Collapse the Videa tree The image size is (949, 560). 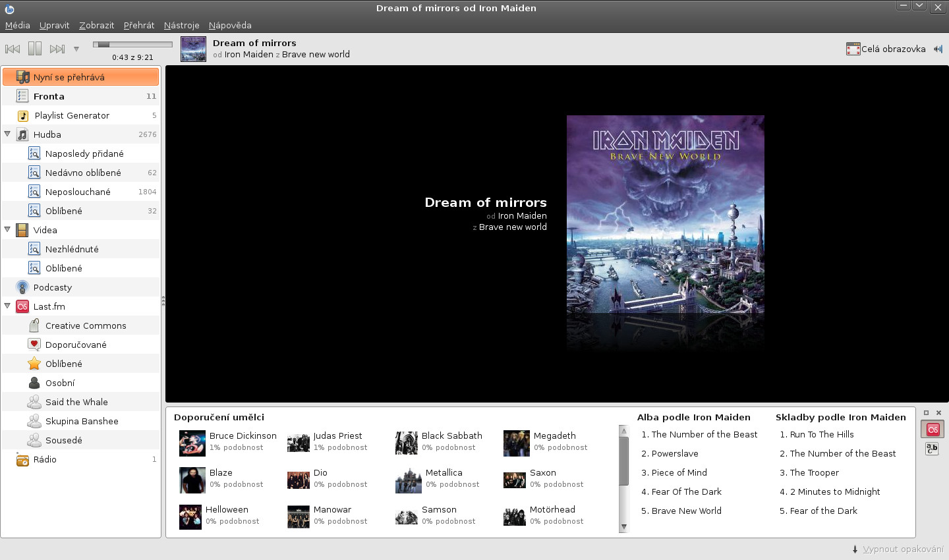point(8,229)
